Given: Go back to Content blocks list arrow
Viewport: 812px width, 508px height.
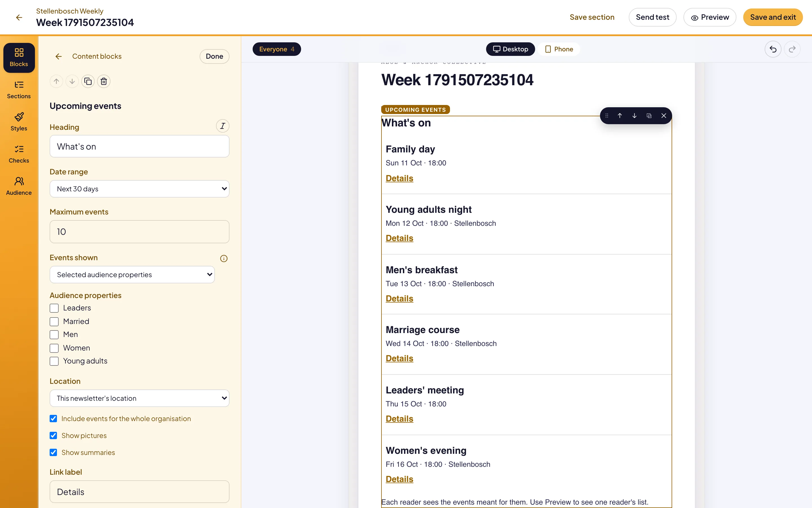Looking at the screenshot, I should tap(58, 56).
